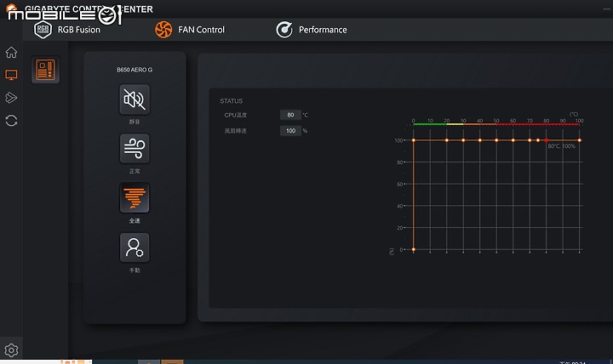Switch to the RGB Fusion tab

coord(67,30)
